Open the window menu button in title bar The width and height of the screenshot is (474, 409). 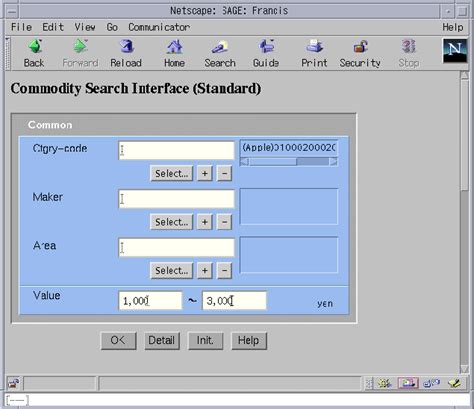pos(12,12)
